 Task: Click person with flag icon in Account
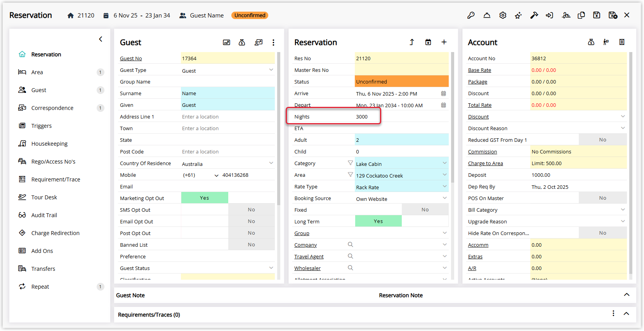[606, 42]
